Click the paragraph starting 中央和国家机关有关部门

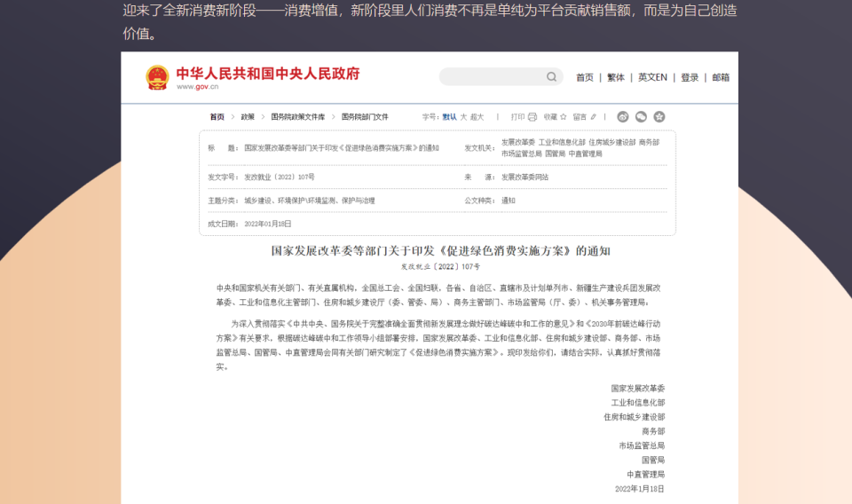point(438,295)
